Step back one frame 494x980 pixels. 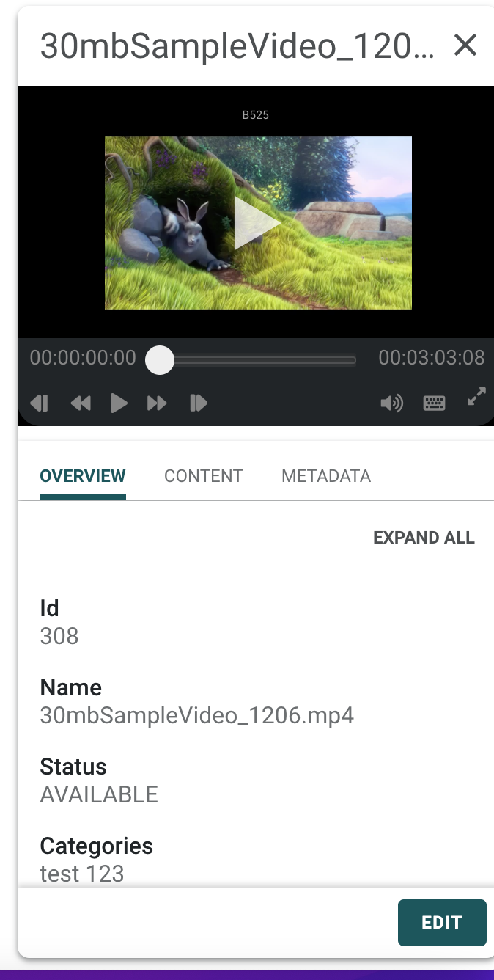coord(40,403)
